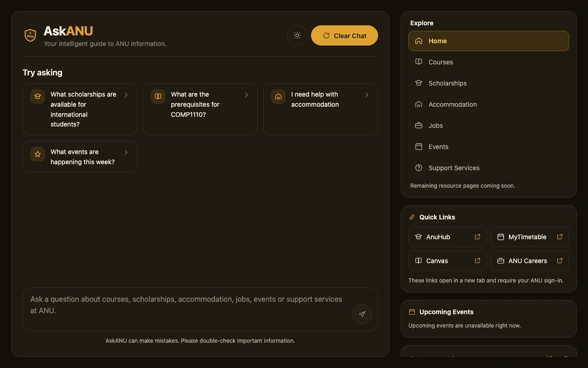Image resolution: width=588 pixels, height=368 pixels.
Task: Click the Accommodation building icon in Explore
Action: pyautogui.click(x=418, y=104)
